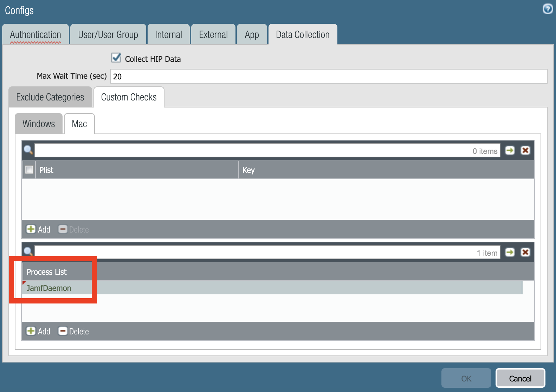Click the Plist search magnifier icon
Screen dimensions: 556x392
click(28, 150)
